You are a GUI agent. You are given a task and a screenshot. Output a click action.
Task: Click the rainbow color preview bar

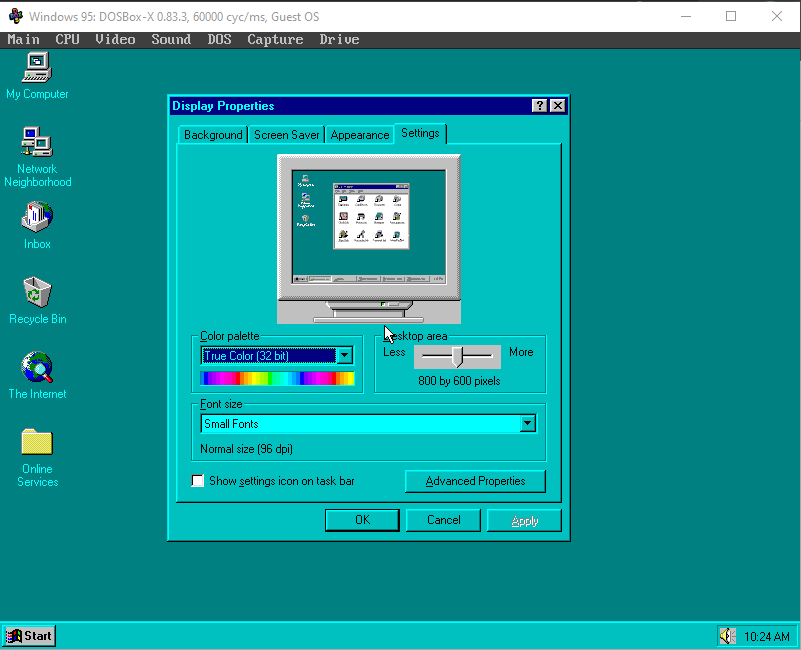point(278,378)
